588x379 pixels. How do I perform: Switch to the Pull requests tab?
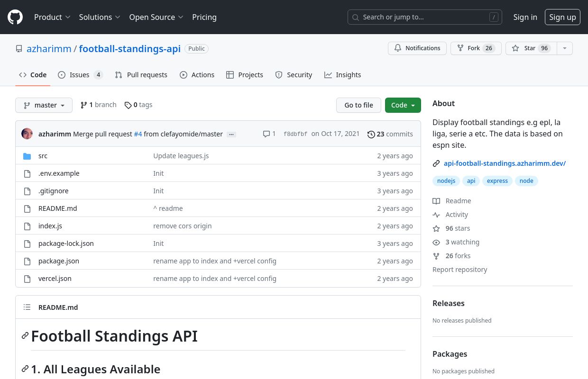coord(141,75)
